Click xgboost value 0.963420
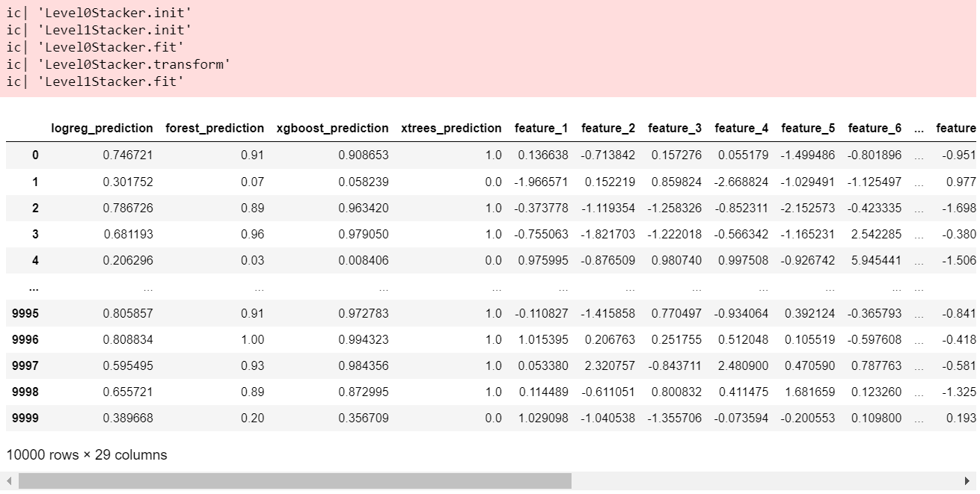This screenshot has width=980, height=494. tap(364, 208)
